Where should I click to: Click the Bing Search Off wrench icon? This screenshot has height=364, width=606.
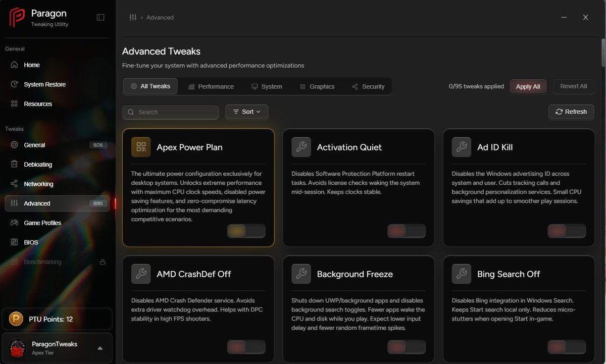[x=462, y=274]
